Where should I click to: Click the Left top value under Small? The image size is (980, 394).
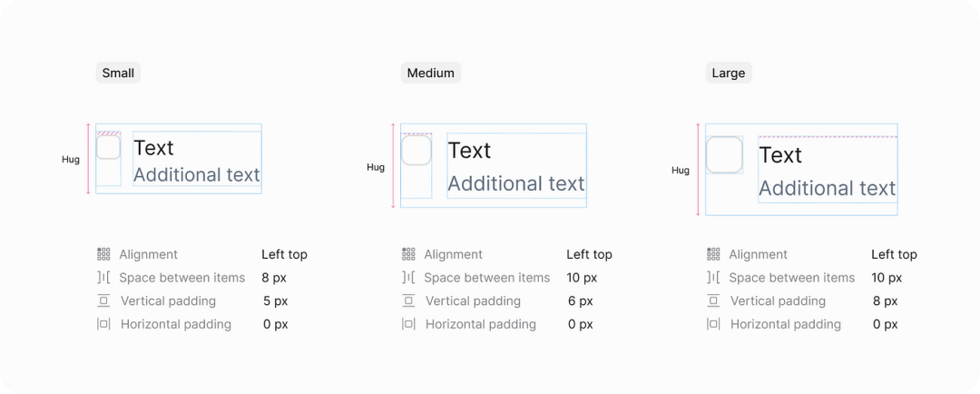click(284, 254)
